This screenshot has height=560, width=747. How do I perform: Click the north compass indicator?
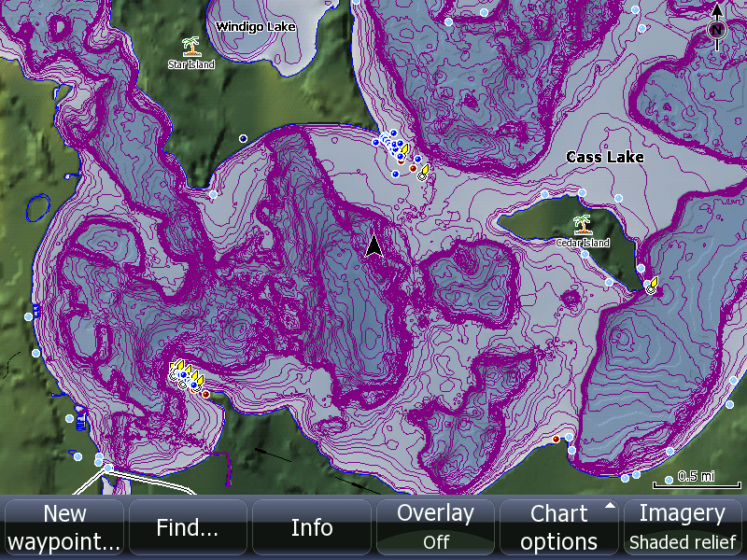click(717, 28)
